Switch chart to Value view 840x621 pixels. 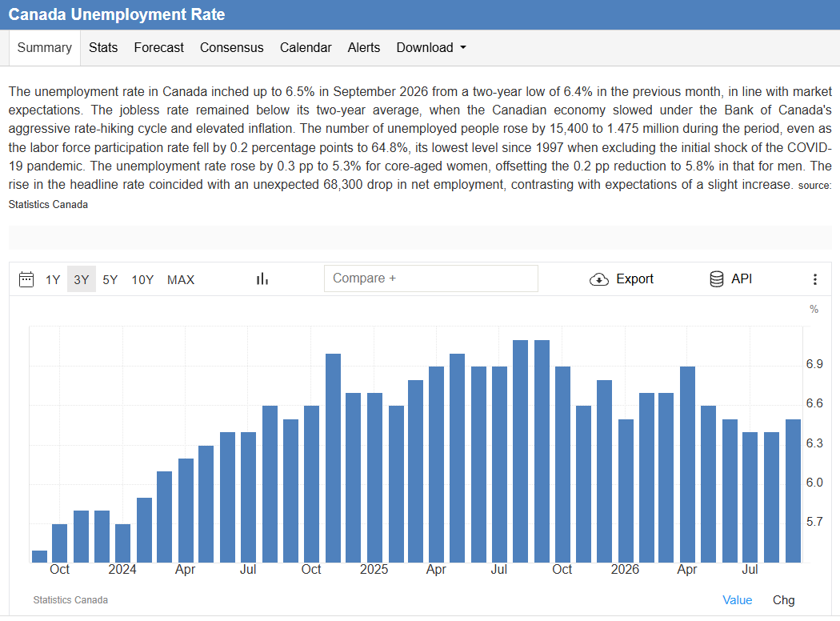coord(737,600)
